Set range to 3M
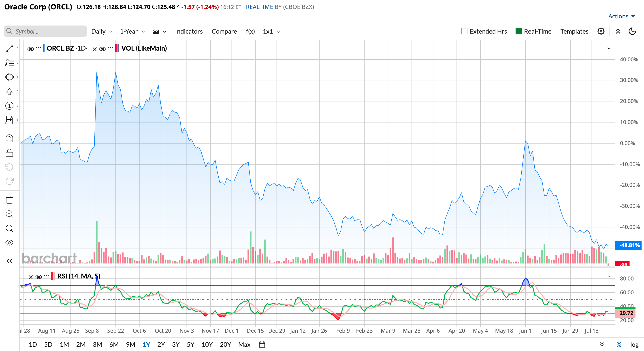This screenshot has height=351, width=644. click(x=97, y=345)
